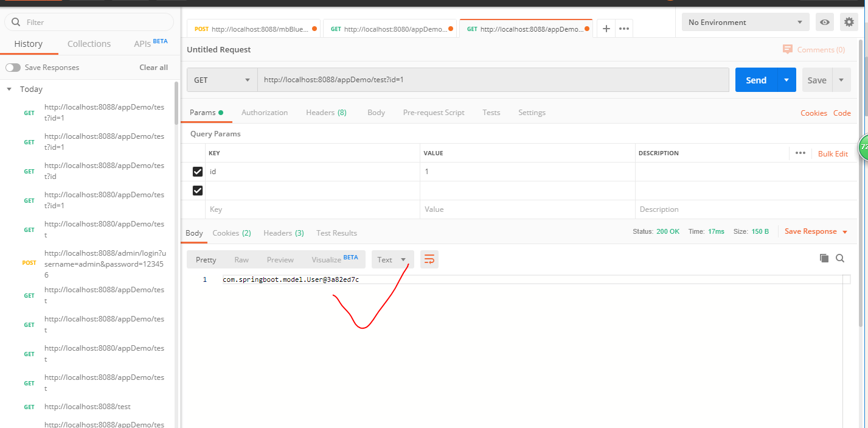Screen dimensions: 868x428
Task: Copy the response body to clipboard
Action: (824, 258)
